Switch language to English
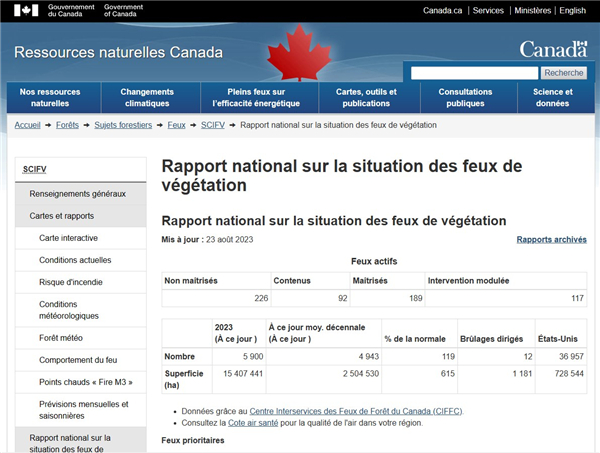 pos(573,11)
